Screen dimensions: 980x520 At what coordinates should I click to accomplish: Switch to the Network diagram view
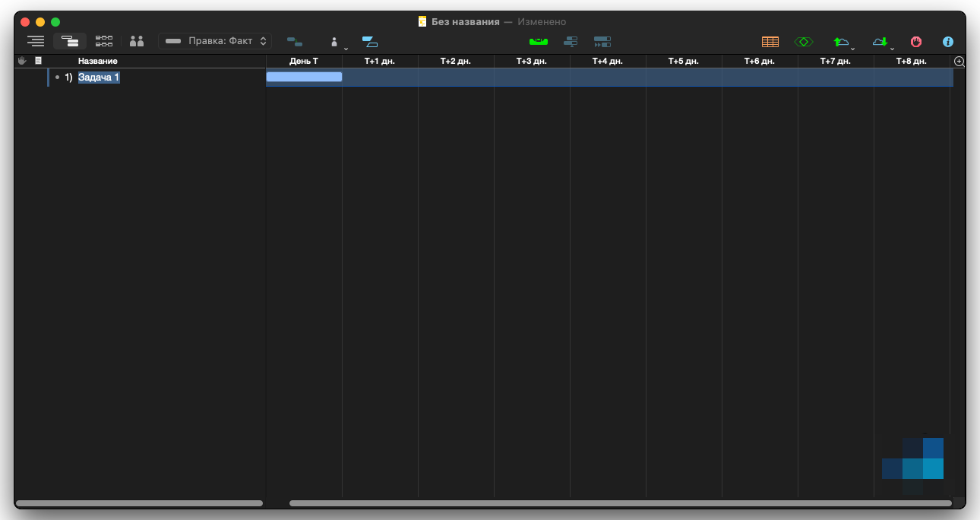(x=104, y=41)
